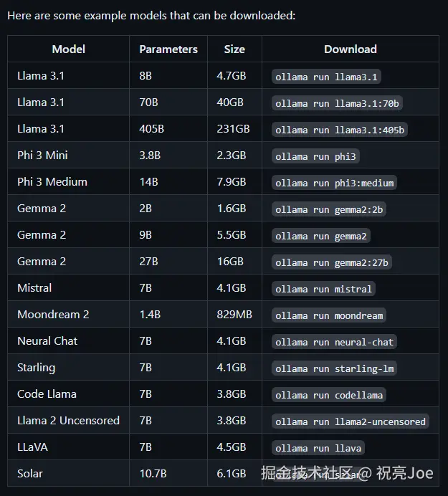Select the 'ollama run phi3' command
Viewport: 448px width, 496px height.
pyautogui.click(x=315, y=156)
